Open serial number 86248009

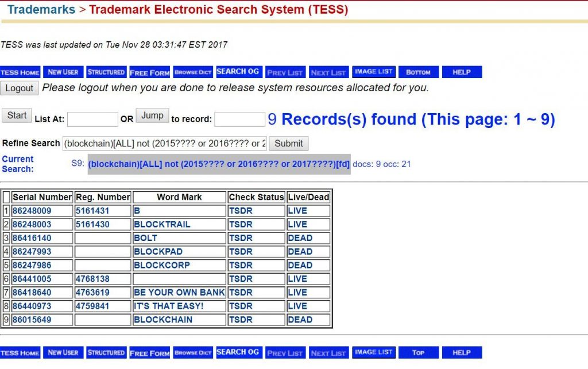pos(32,211)
